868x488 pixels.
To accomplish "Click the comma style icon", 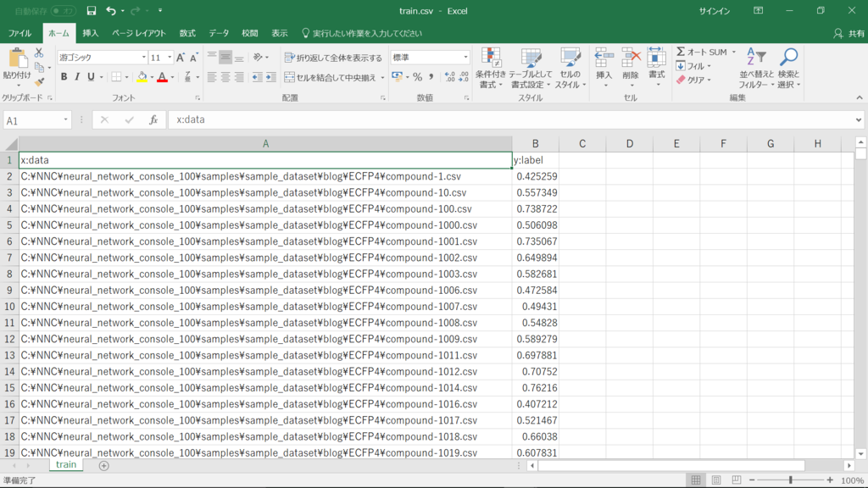I will click(x=431, y=77).
